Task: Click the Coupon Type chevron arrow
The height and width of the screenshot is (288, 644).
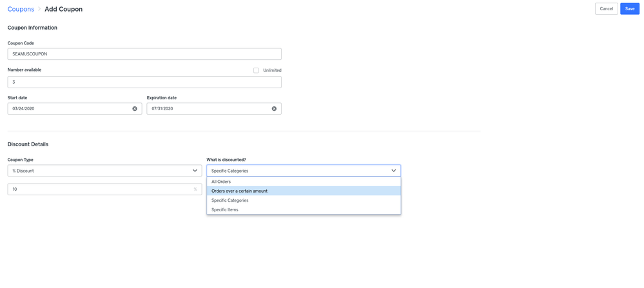Action: (x=195, y=171)
